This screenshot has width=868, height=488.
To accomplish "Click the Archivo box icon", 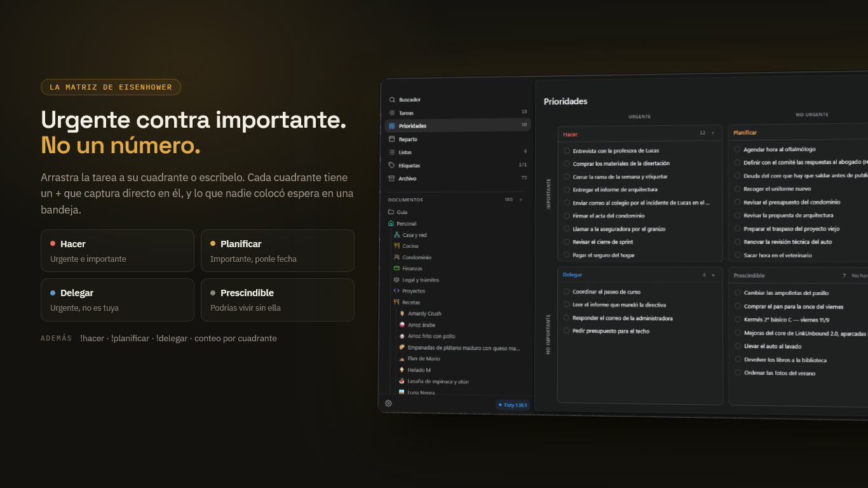I will coord(392,179).
